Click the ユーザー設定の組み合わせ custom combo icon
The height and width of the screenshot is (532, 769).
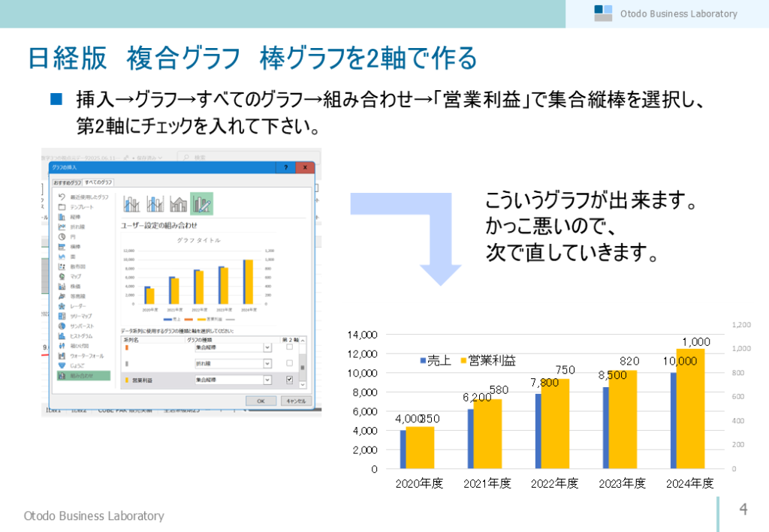point(202,203)
